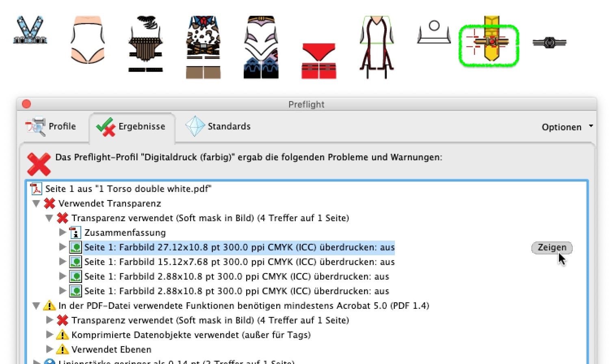Collapse the "In der PDF-Datei verwendete Funktionen" node
This screenshot has width=613, height=364.
(x=36, y=306)
